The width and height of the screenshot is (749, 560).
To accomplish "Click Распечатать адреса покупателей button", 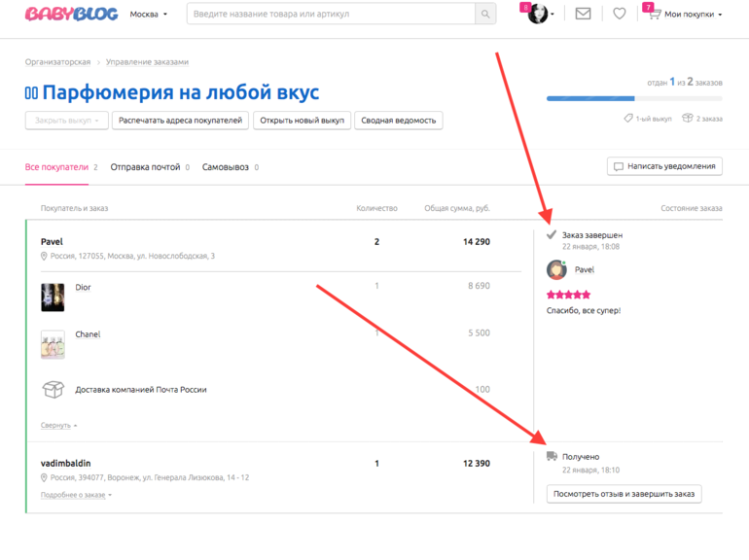I will 180,121.
